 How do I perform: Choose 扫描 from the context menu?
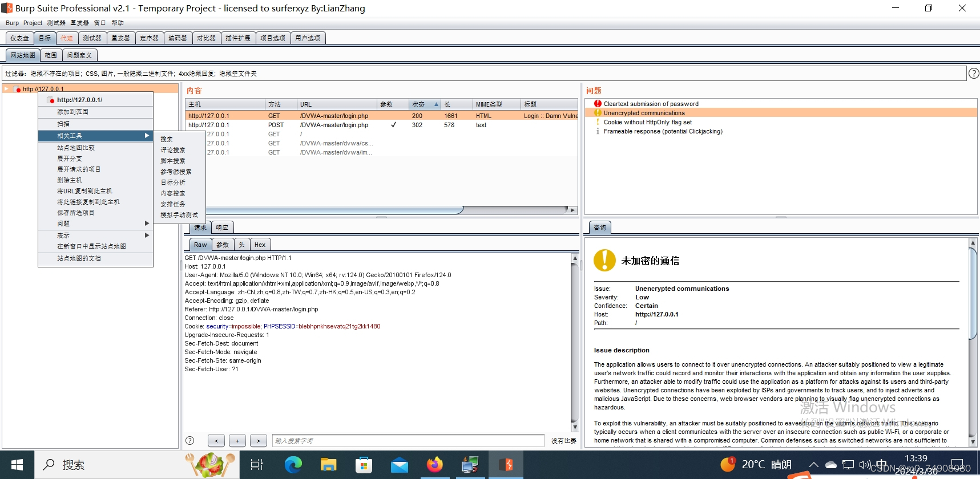click(95, 124)
